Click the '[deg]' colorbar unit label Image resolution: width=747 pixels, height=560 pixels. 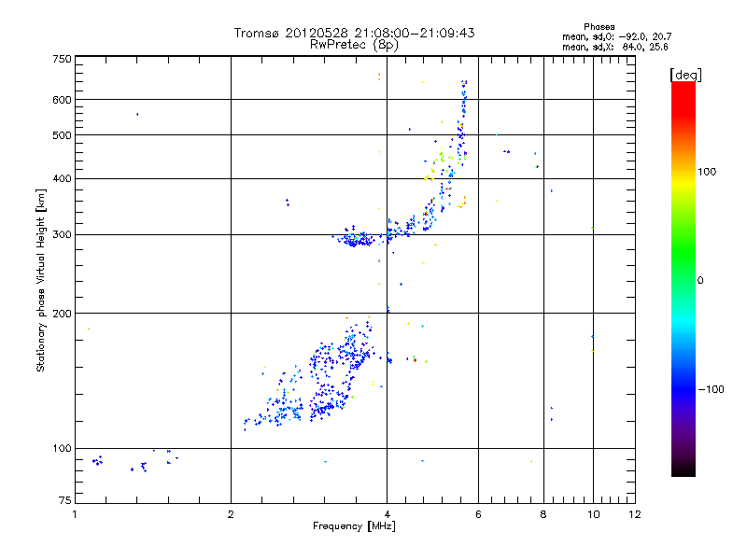click(x=685, y=75)
